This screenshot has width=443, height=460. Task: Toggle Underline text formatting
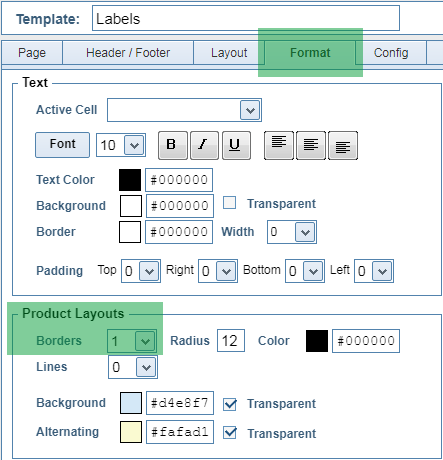click(236, 145)
